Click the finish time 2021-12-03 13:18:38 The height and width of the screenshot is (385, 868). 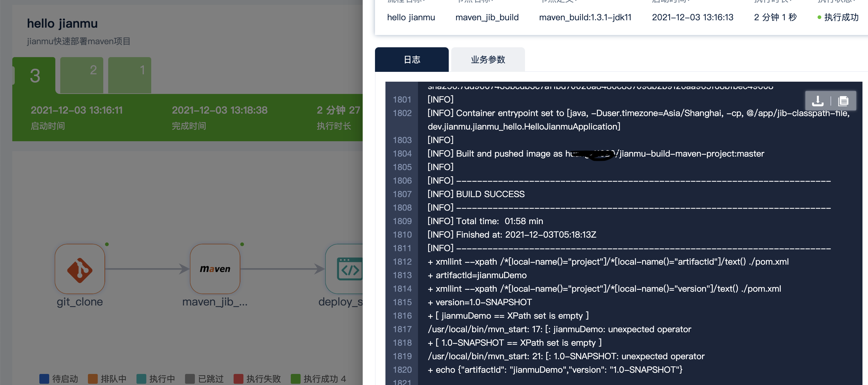coord(220,110)
